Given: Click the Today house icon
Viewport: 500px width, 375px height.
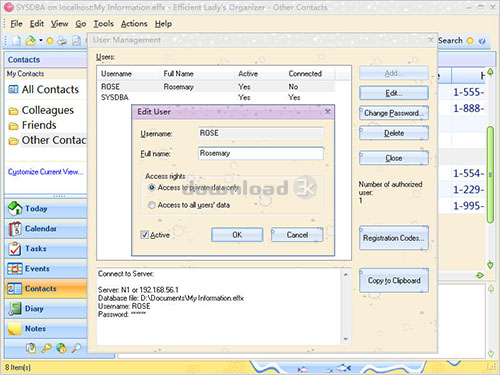Looking at the screenshot, I should tap(15, 208).
